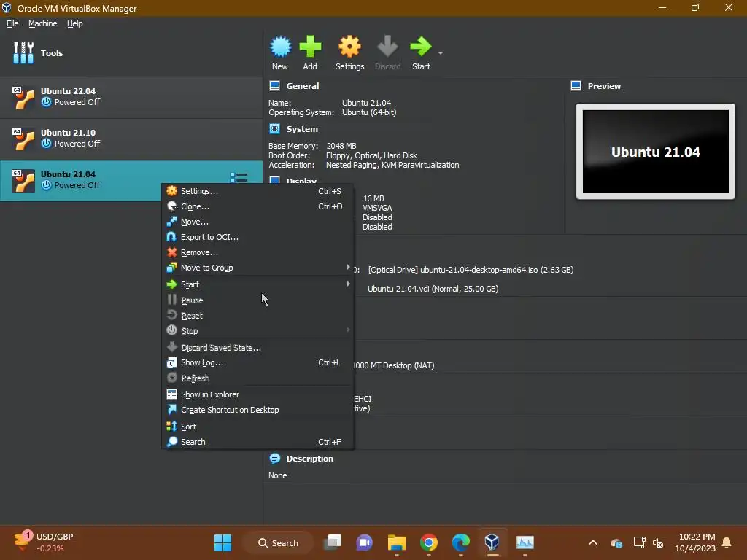
Task: Open the Machine menu
Action: [43, 23]
